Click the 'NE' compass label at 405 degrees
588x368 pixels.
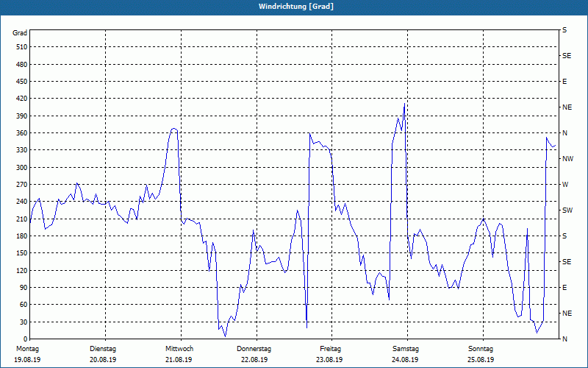coord(567,107)
